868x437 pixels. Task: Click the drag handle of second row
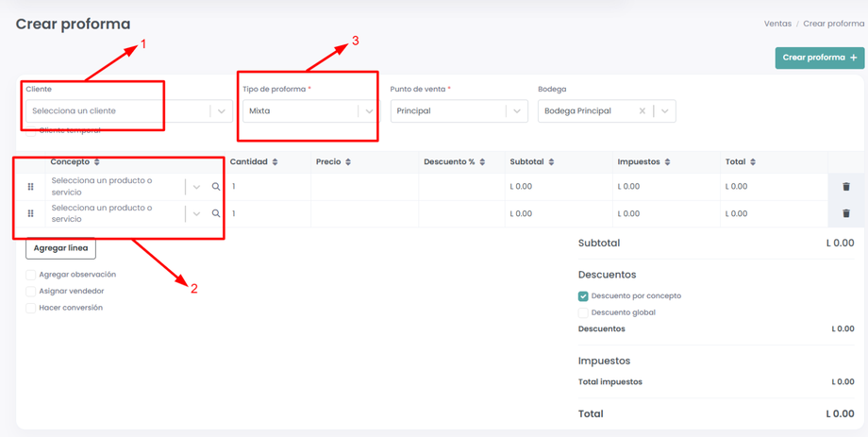click(x=31, y=213)
